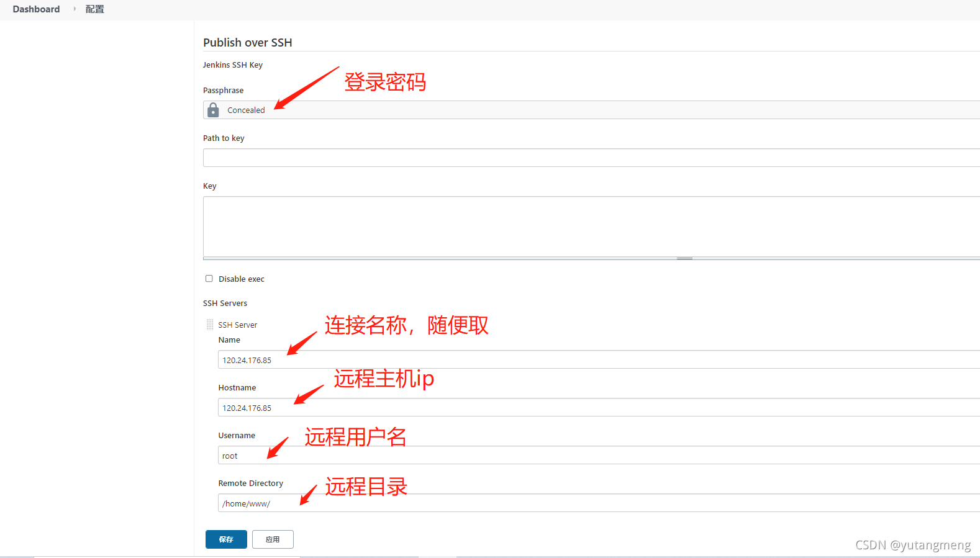The width and height of the screenshot is (980, 558).
Task: Click inside the Key textarea
Action: [591, 227]
